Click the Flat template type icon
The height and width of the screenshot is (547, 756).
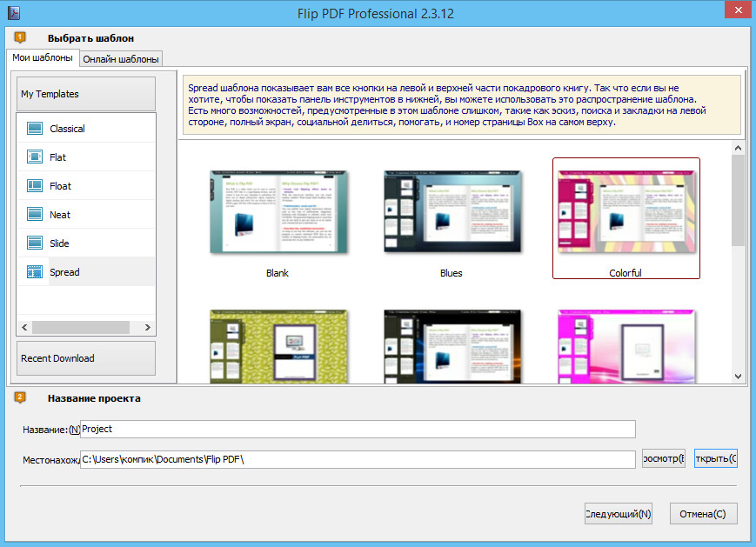tap(34, 157)
